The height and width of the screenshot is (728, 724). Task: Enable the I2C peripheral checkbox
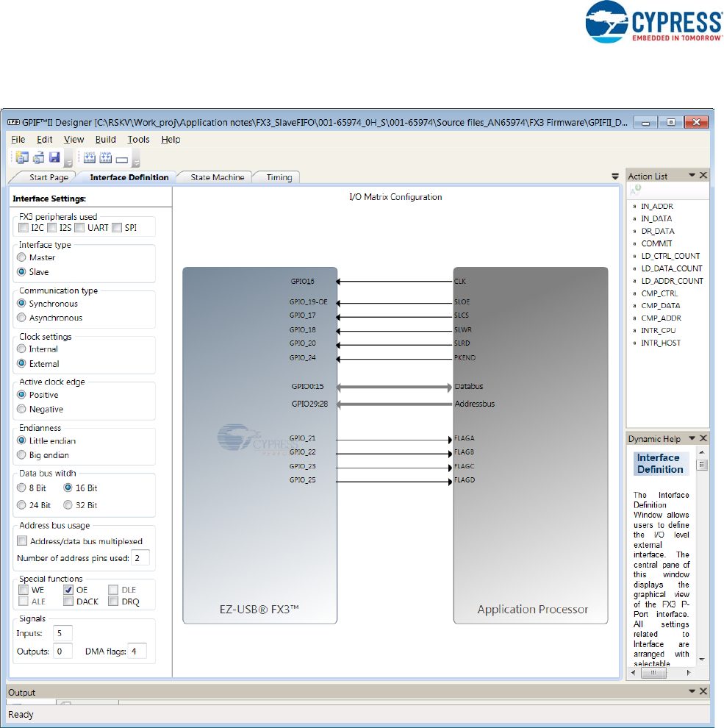(24, 227)
